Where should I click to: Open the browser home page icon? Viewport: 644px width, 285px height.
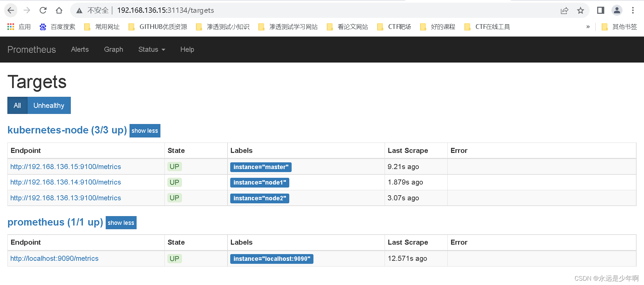click(x=59, y=10)
